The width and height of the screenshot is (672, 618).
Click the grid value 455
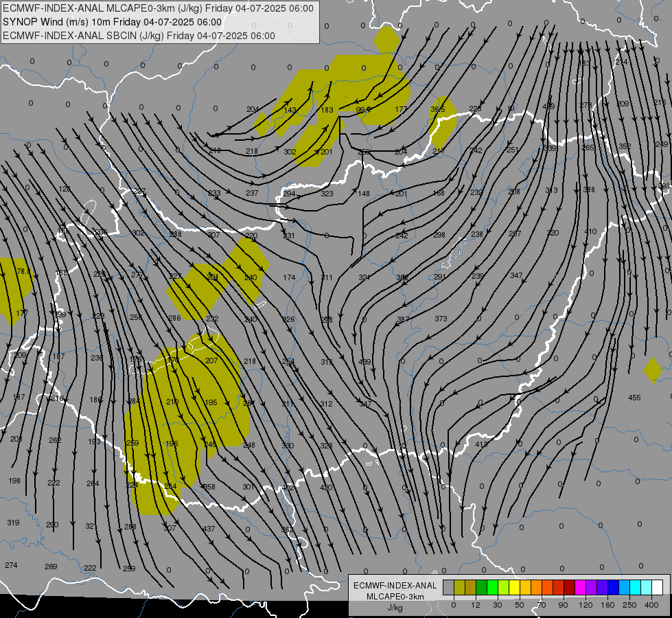tap(634, 398)
